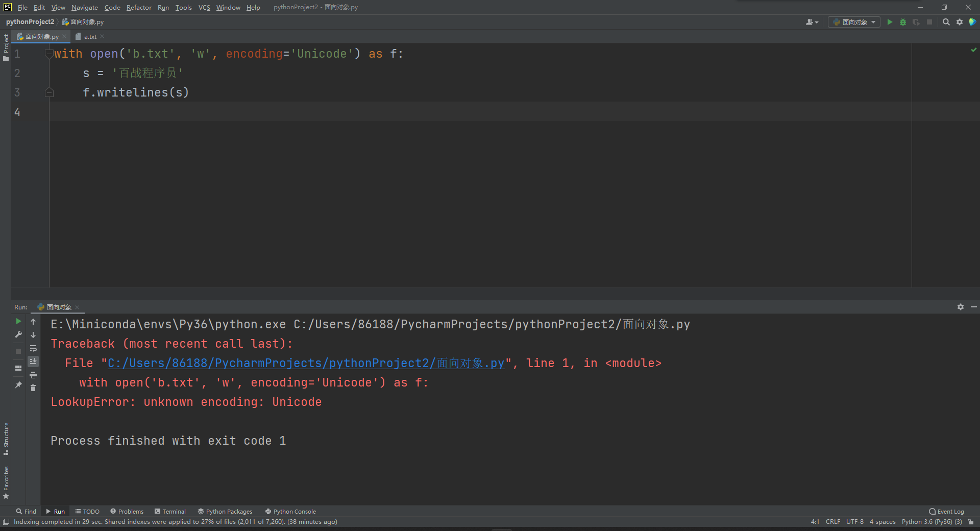Viewport: 980px width, 531px height.
Task: Click the Run panel stop square
Action: (x=18, y=351)
